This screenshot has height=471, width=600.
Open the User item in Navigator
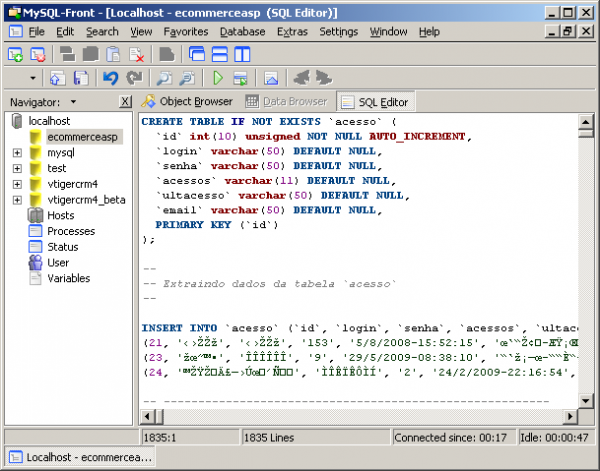pos(58,262)
